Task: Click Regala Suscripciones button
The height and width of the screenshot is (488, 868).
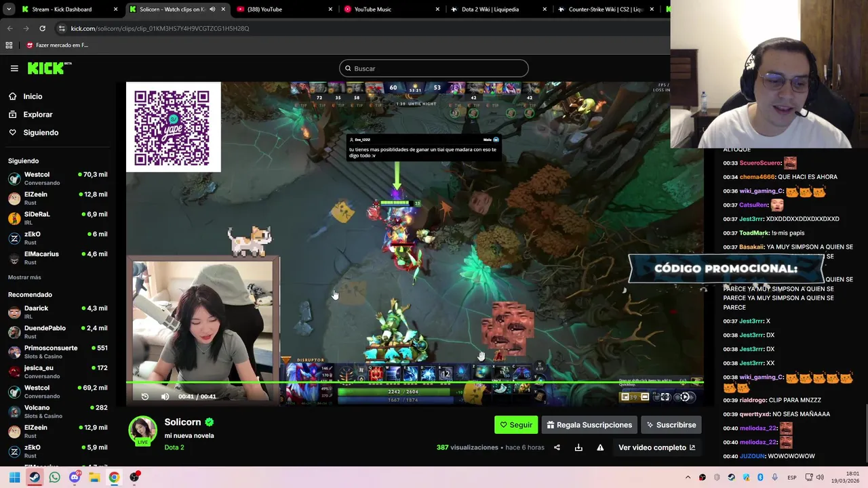Action: 589,425
